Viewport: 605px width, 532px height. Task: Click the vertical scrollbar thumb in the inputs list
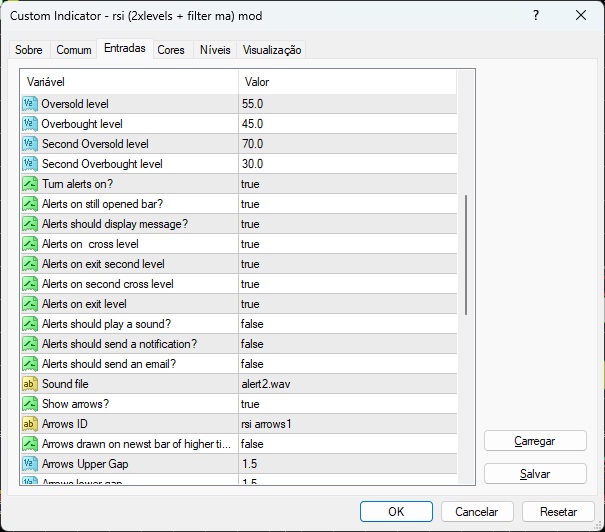click(465, 255)
